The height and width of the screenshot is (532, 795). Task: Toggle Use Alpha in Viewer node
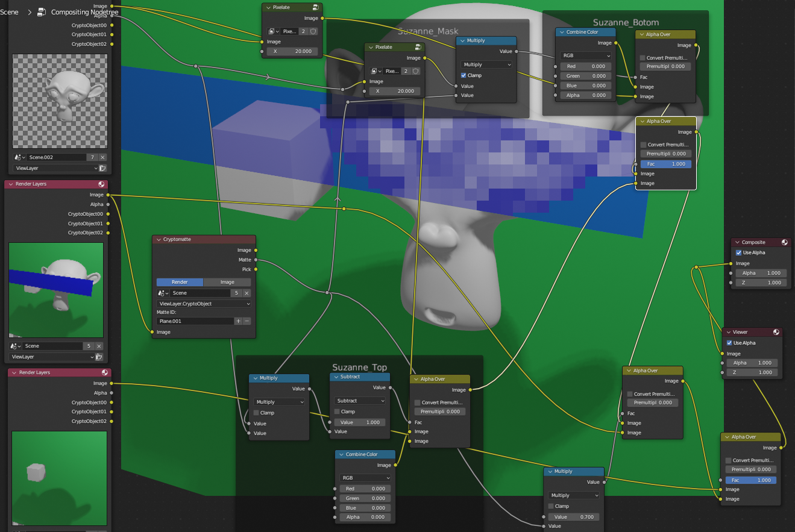(x=730, y=343)
